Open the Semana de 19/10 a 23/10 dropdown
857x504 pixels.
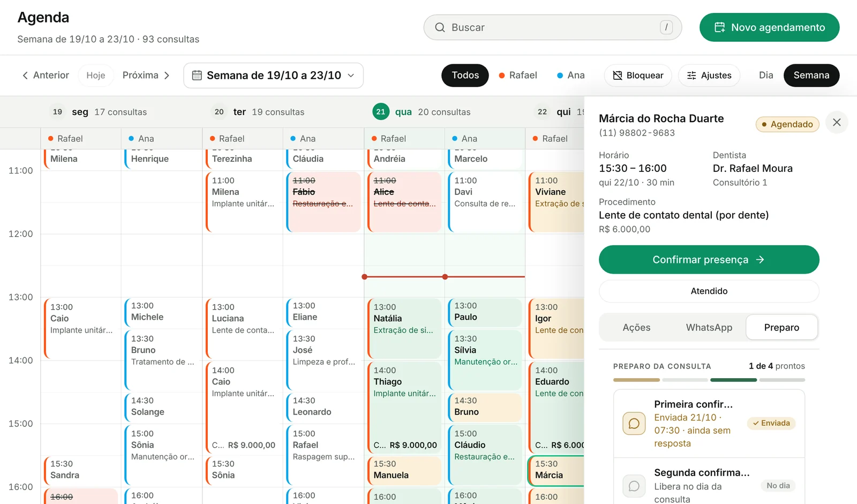point(273,76)
